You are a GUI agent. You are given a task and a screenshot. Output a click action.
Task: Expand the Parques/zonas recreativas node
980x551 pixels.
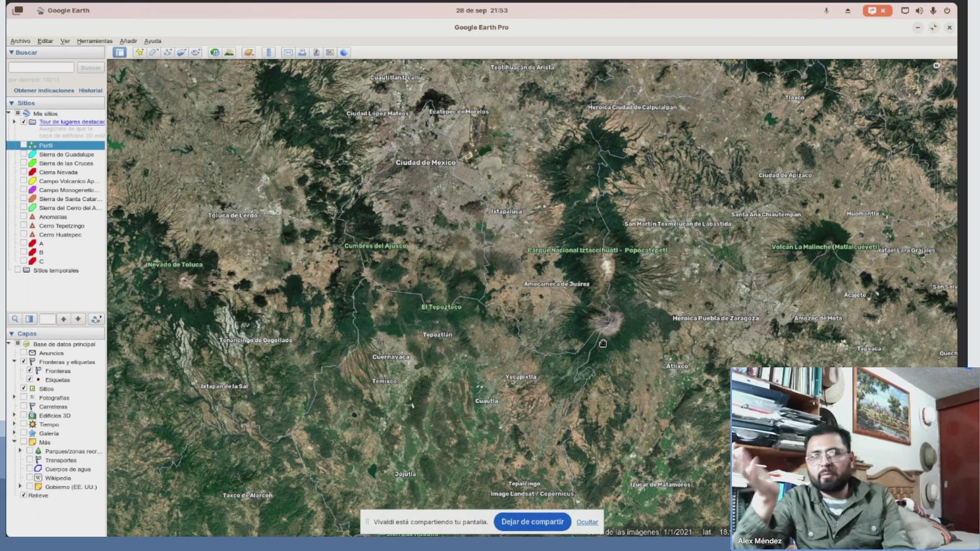[x=20, y=450]
